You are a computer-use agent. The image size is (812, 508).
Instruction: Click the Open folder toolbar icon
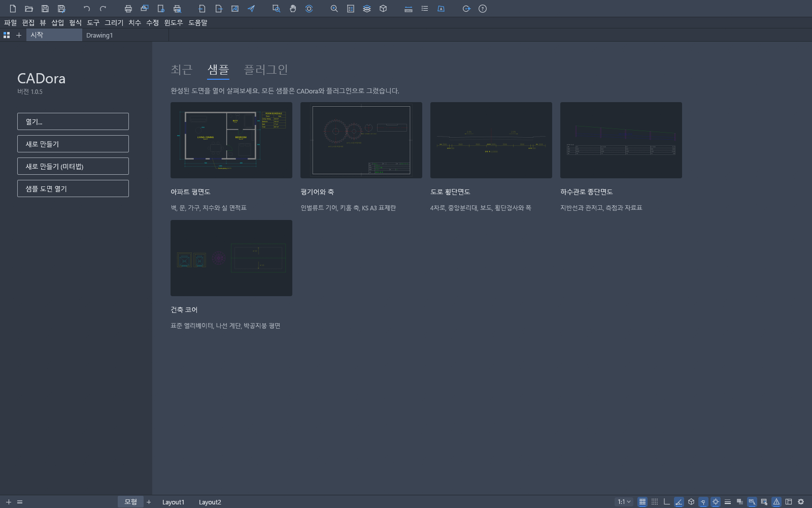click(x=29, y=9)
